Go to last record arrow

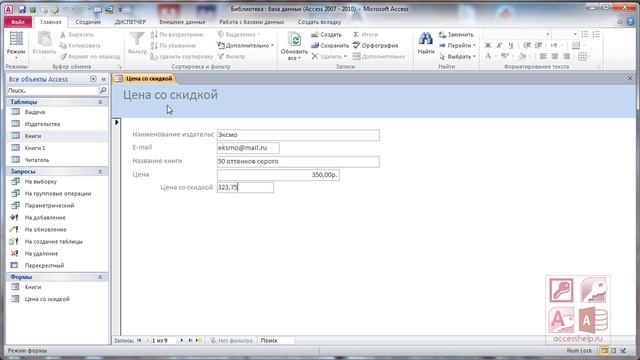pos(190,340)
